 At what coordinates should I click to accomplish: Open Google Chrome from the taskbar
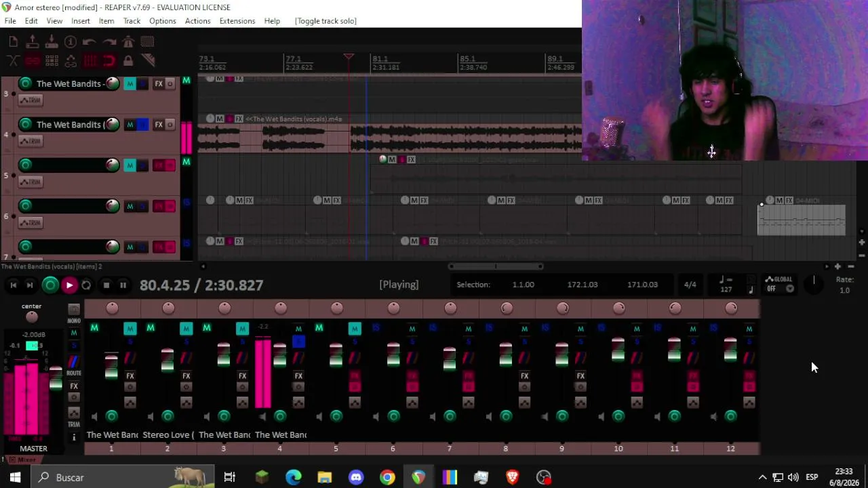[387, 477]
